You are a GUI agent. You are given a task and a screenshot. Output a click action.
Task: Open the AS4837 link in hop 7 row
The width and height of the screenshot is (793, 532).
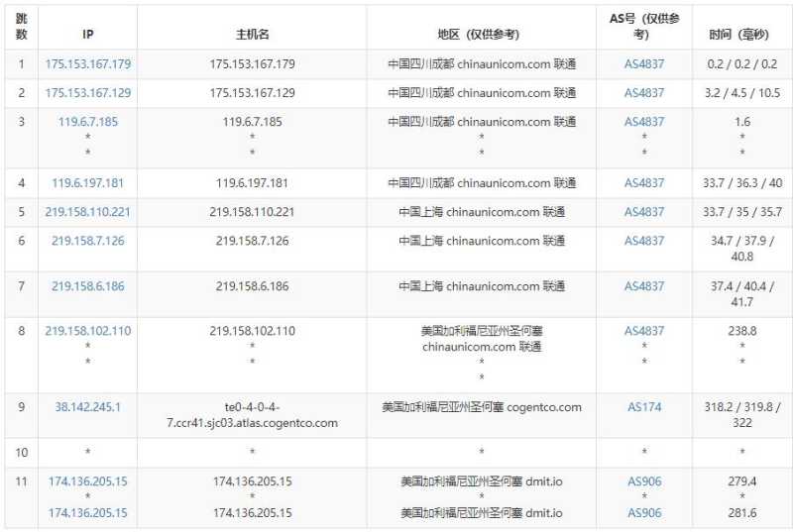point(644,286)
